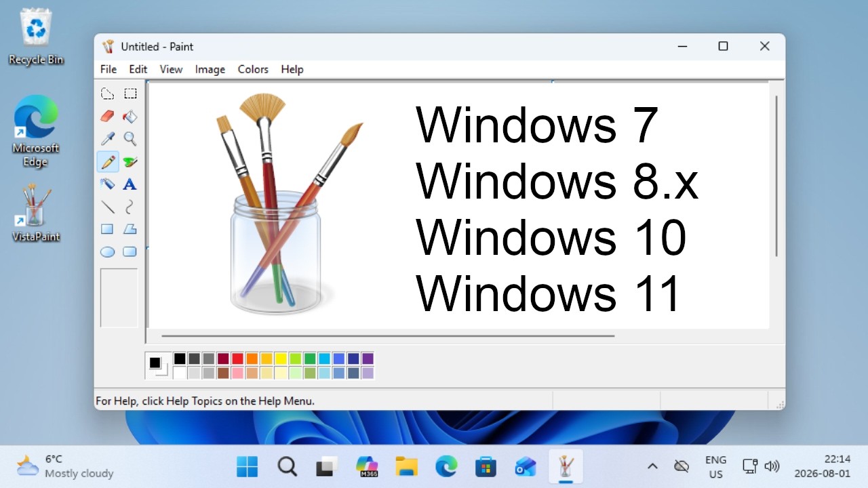
Task: Open File Explorer from the taskbar
Action: 406,466
